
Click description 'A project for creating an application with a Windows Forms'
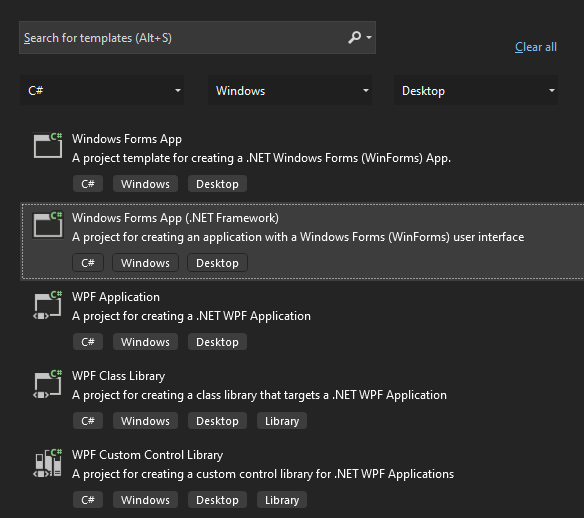[298, 237]
